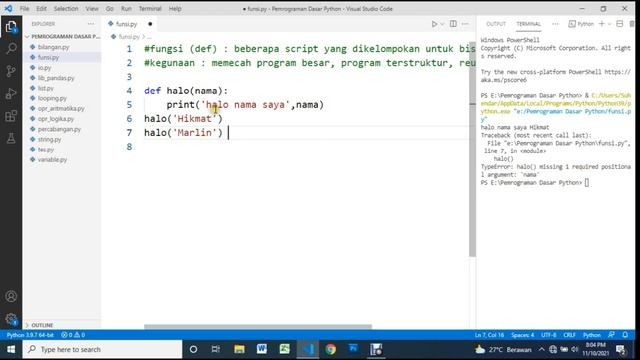The width and height of the screenshot is (640, 360).
Task: Open editor More Actions ellipsis
Action: tap(465, 24)
